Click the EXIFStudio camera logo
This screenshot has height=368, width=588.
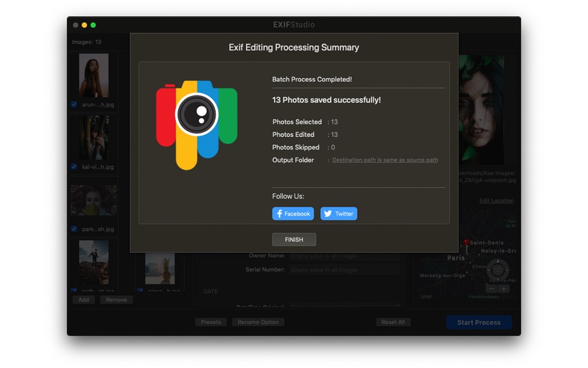[196, 125]
